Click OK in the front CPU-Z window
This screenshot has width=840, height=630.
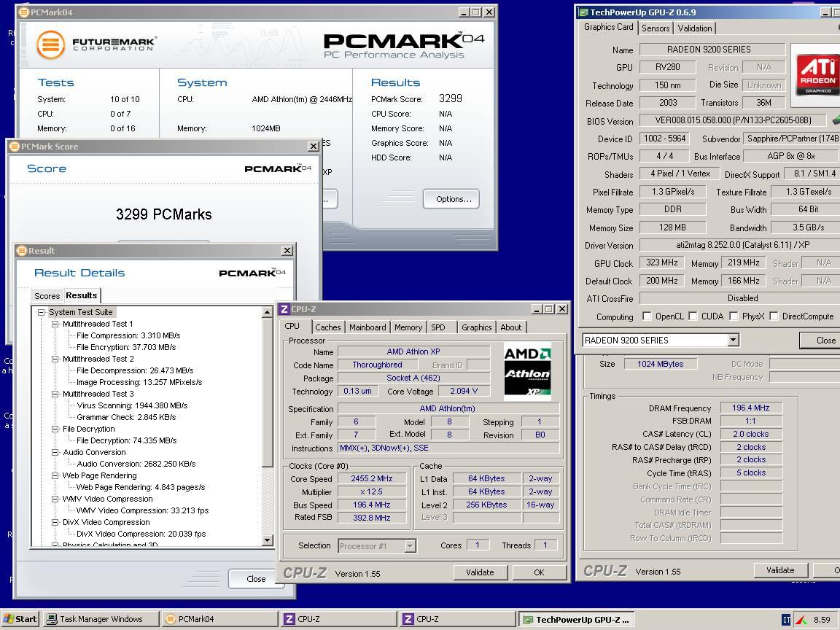pos(539,572)
